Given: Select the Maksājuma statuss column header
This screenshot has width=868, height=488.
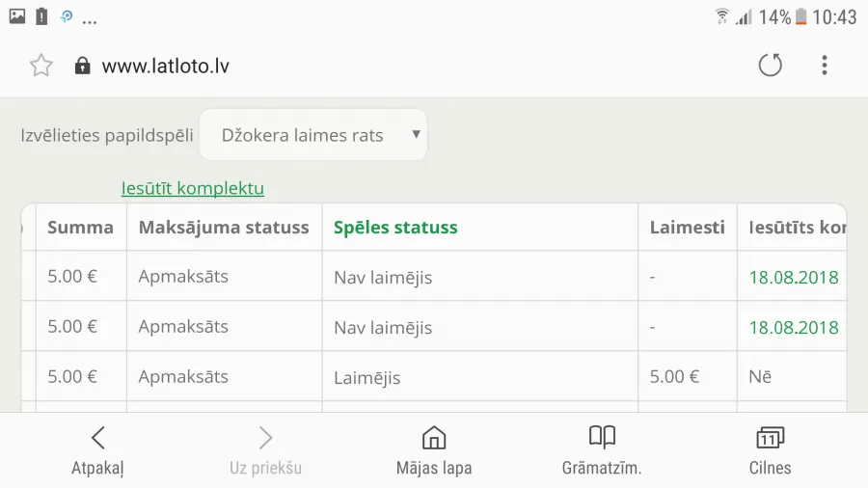Looking at the screenshot, I should (x=224, y=228).
